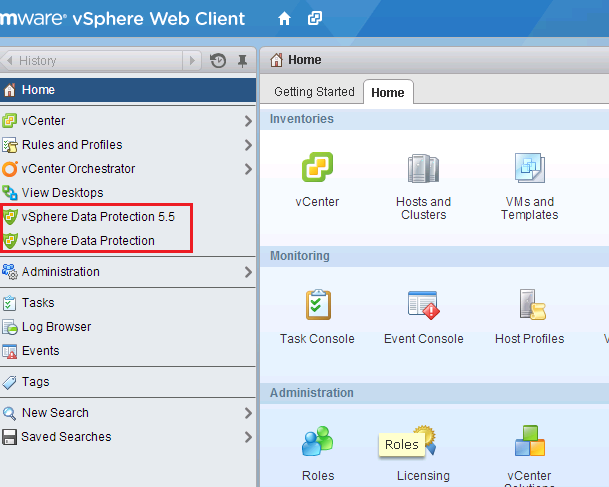Open the recent history clock icon
609x487 pixels.
pyautogui.click(x=218, y=61)
